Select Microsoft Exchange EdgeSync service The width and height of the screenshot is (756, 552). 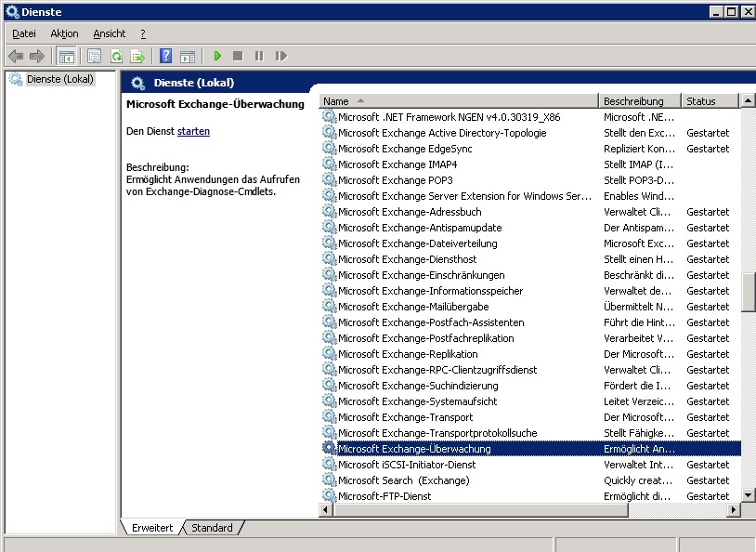pos(405,149)
